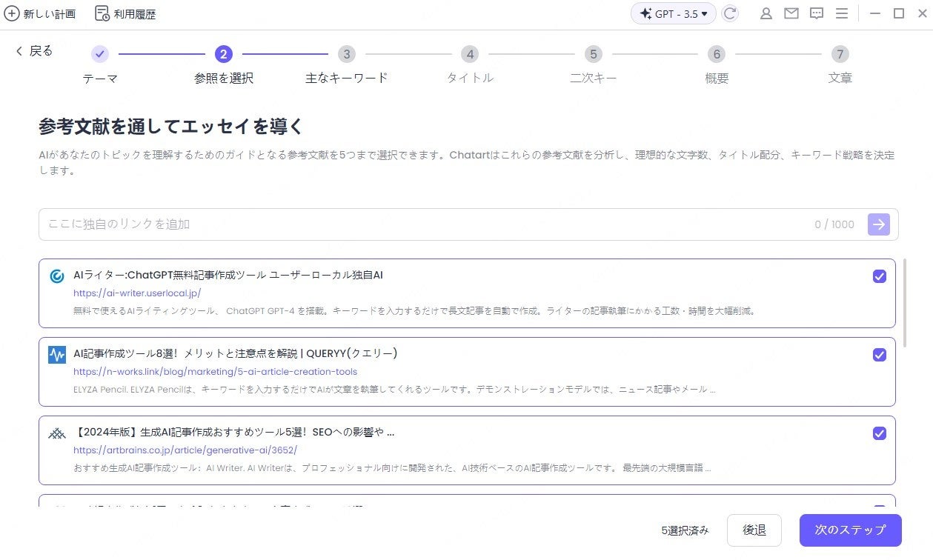Click step 4 circle in progress bar
933x560 pixels.
(x=469, y=54)
